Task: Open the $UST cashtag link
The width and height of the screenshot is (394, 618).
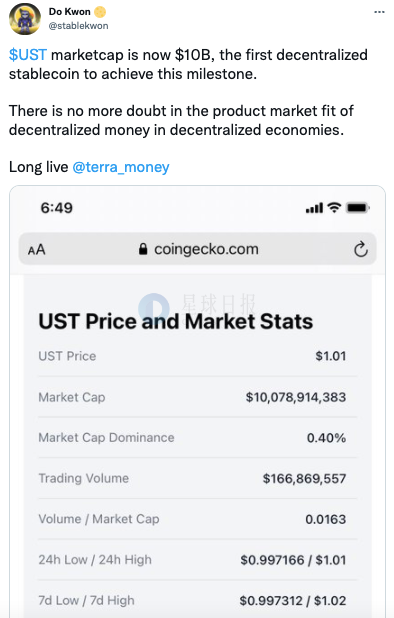Action: click(x=28, y=55)
